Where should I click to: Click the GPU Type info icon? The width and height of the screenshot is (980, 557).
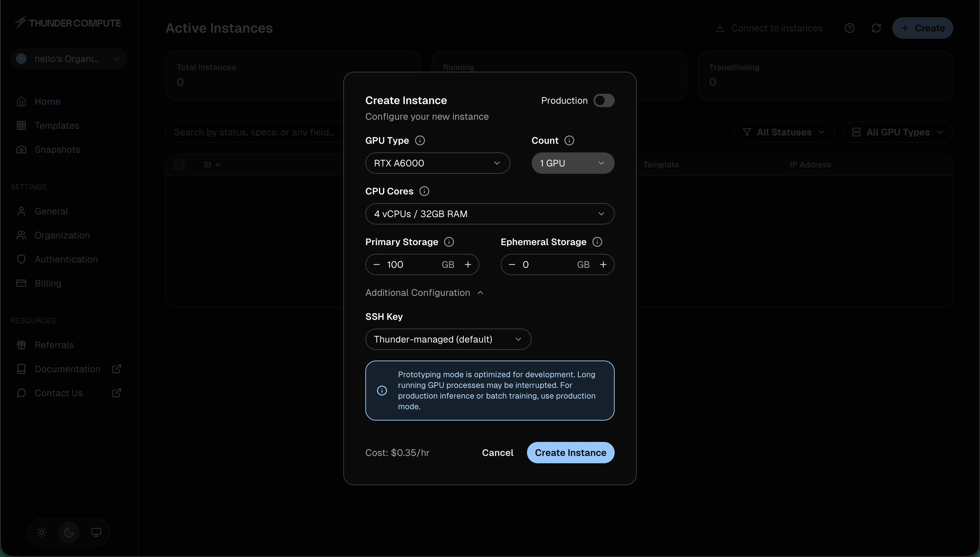[x=420, y=141]
